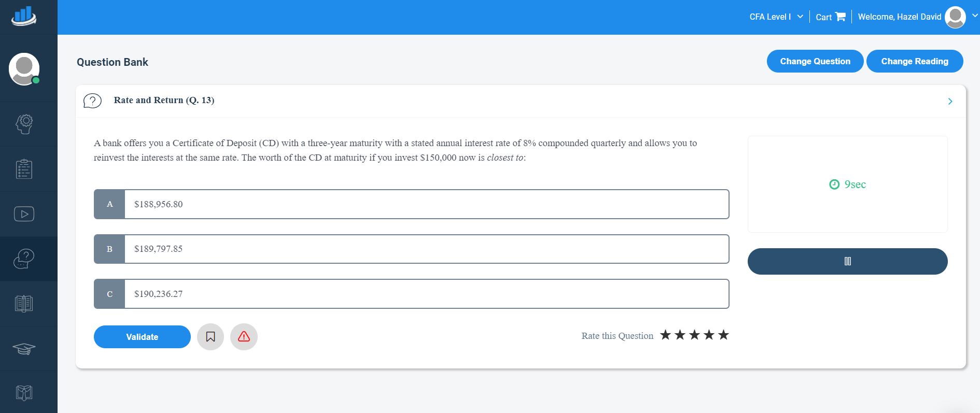980x413 pixels.
Task: Pause the question timer
Action: [847, 261]
